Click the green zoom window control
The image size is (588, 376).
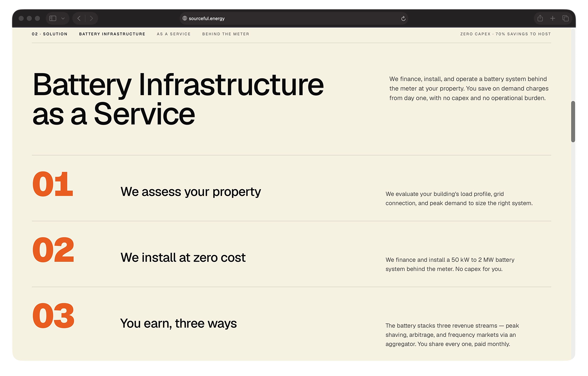(x=37, y=18)
